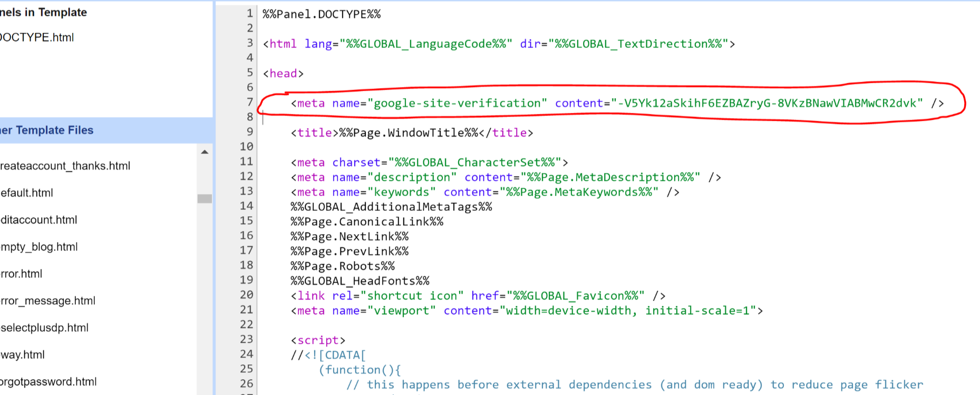
Task: Click the %%Page.CanonicalLink%% code line
Action: (x=367, y=221)
